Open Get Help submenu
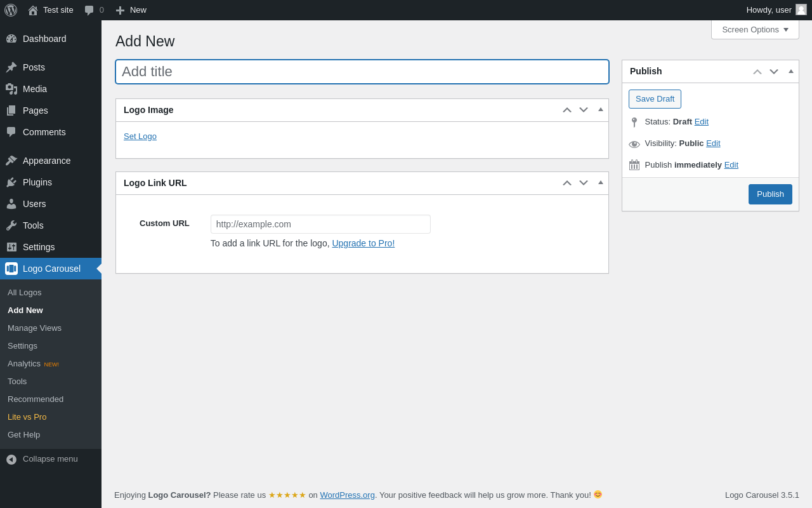Screen dimensions: 812x508 point(51,435)
